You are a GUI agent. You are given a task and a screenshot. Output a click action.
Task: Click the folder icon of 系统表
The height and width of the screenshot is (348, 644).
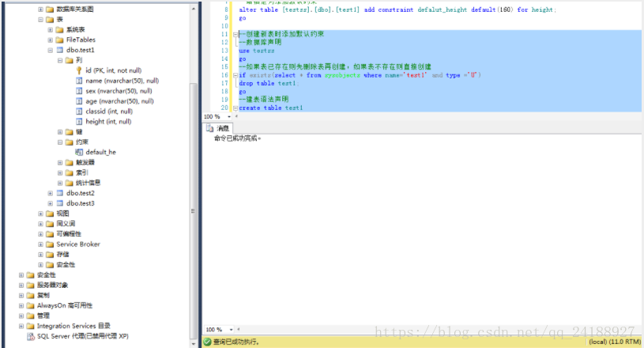click(59, 29)
